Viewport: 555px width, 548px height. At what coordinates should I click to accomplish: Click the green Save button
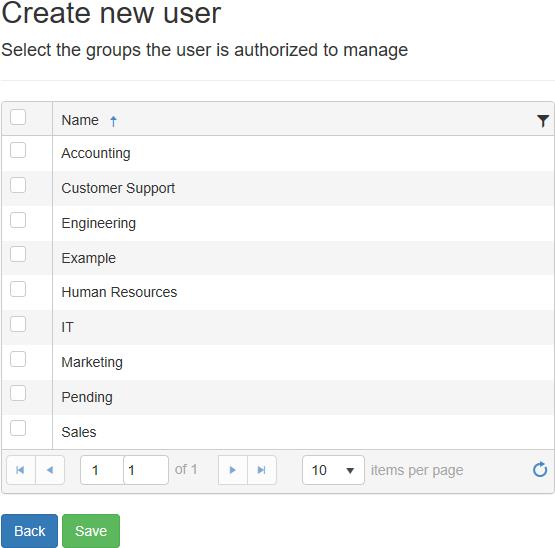(x=91, y=531)
